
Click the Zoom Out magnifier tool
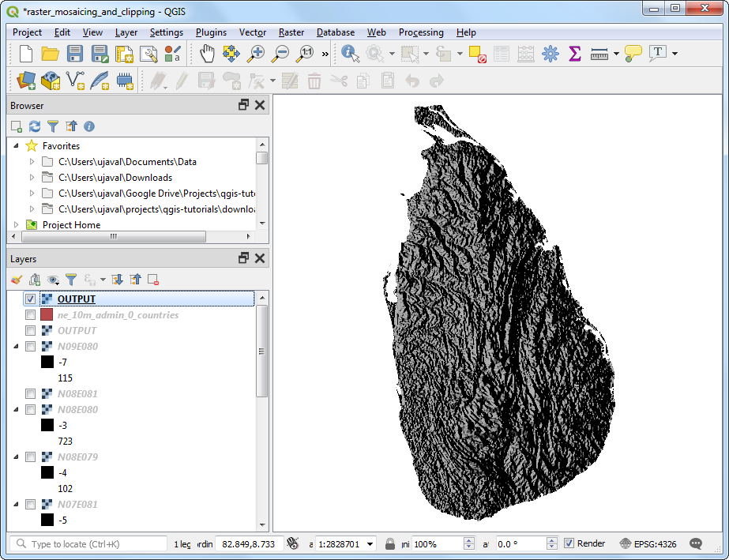coord(280,54)
